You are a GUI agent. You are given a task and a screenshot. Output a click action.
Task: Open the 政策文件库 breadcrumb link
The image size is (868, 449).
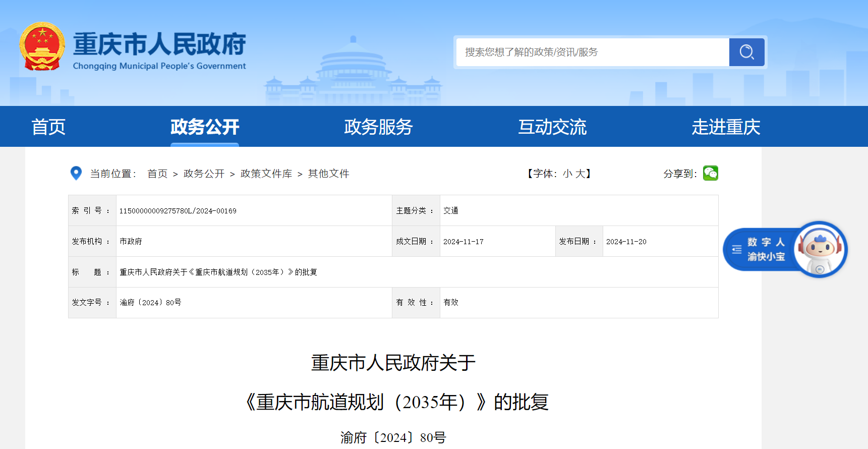click(266, 174)
